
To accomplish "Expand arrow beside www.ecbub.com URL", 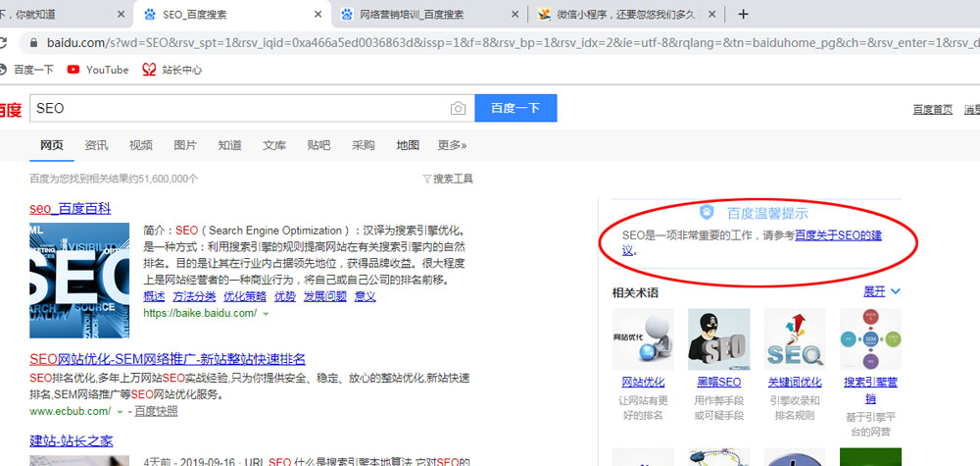I will click(120, 412).
